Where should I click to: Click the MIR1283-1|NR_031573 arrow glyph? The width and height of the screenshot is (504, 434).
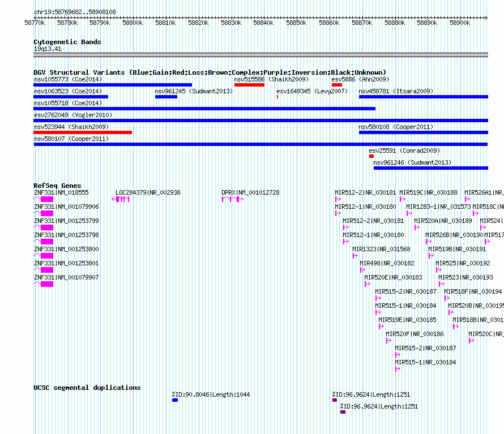tap(409, 213)
